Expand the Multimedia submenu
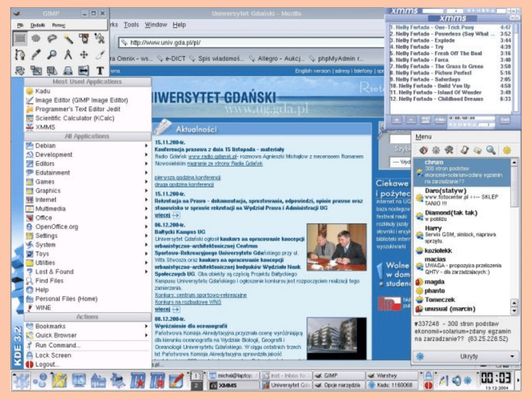 coord(88,209)
